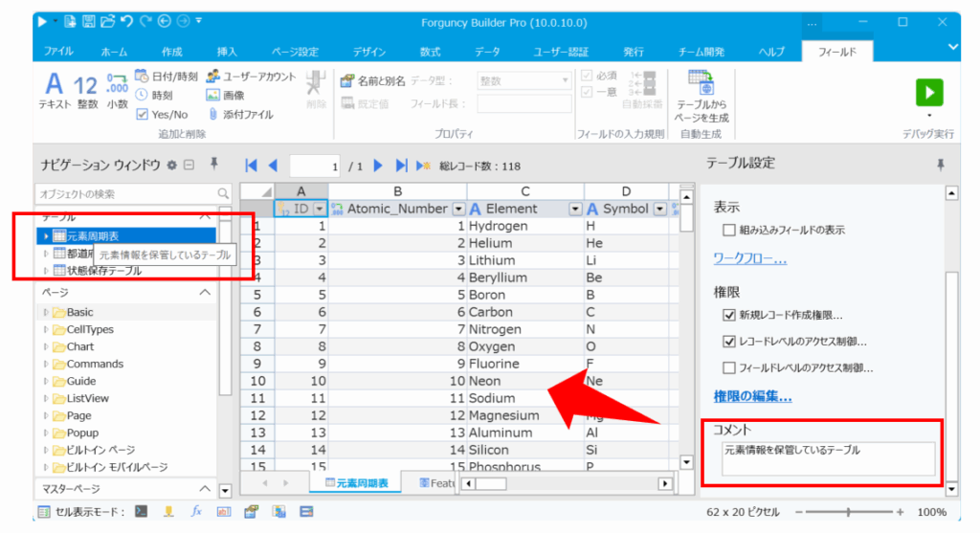
Task: Click the オブジェクトの検索 search box
Action: point(133,193)
